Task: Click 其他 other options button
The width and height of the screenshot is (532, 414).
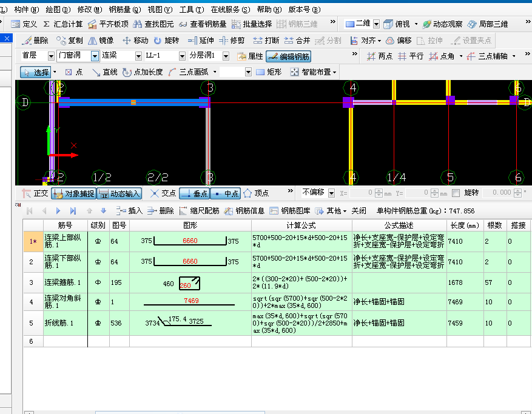Action: pyautogui.click(x=331, y=211)
